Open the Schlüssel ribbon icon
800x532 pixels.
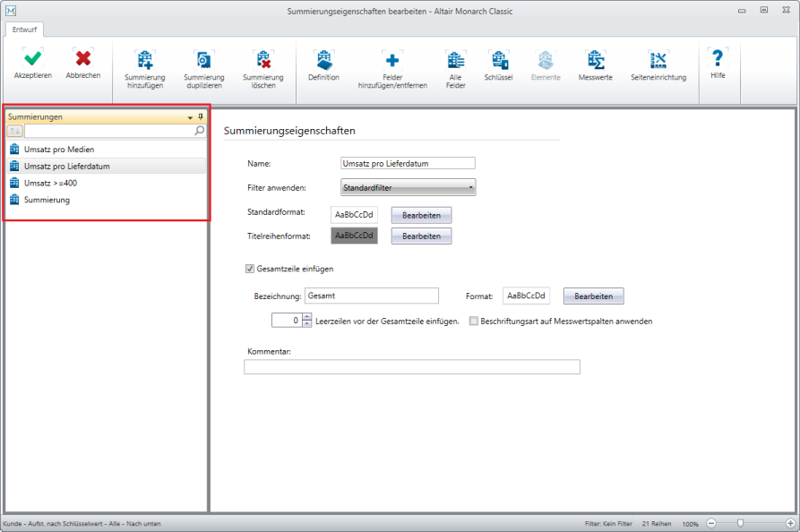coord(498,60)
